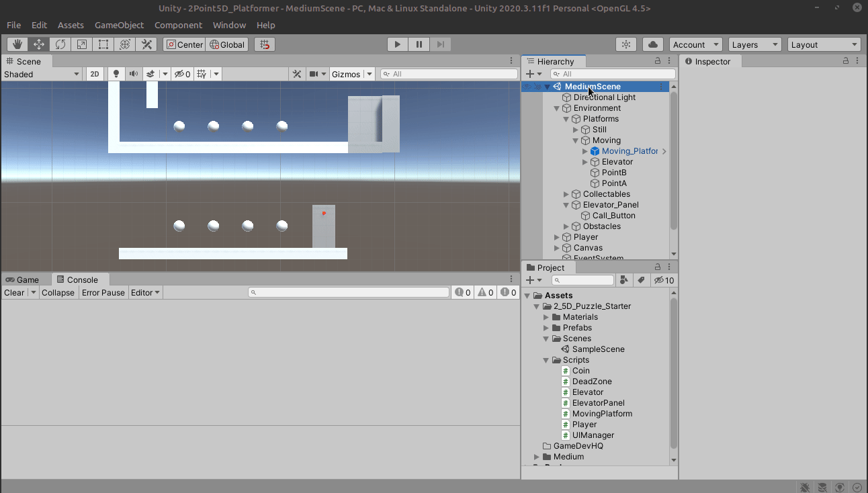The height and width of the screenshot is (493, 868).
Task: Lock the Project panel
Action: (x=658, y=267)
